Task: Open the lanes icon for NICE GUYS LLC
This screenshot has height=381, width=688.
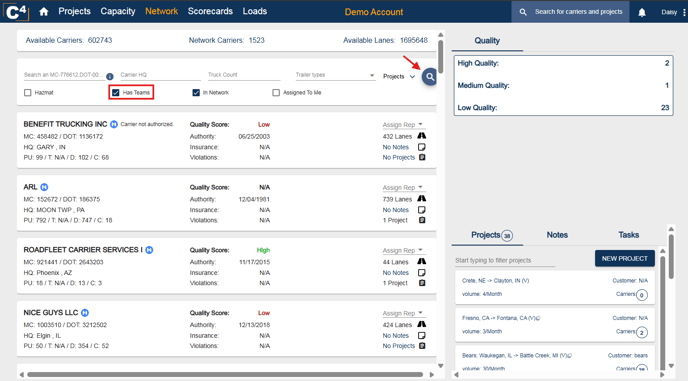Action: [x=422, y=324]
